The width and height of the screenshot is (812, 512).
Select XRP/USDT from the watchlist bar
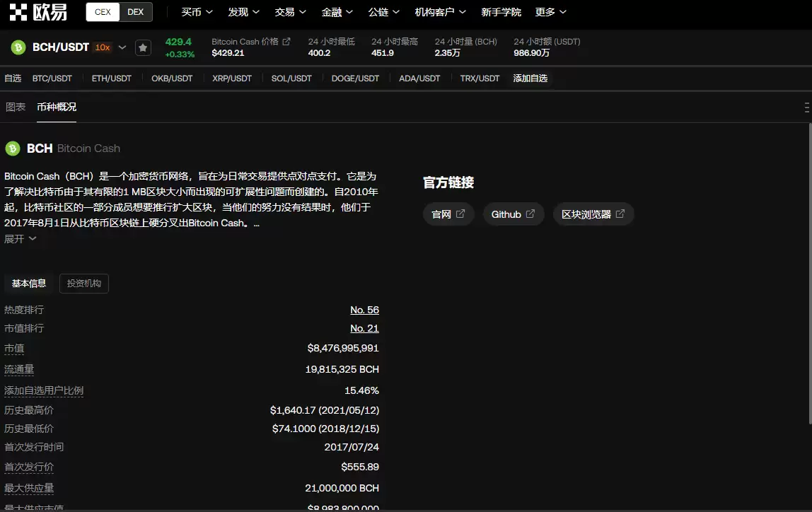232,78
